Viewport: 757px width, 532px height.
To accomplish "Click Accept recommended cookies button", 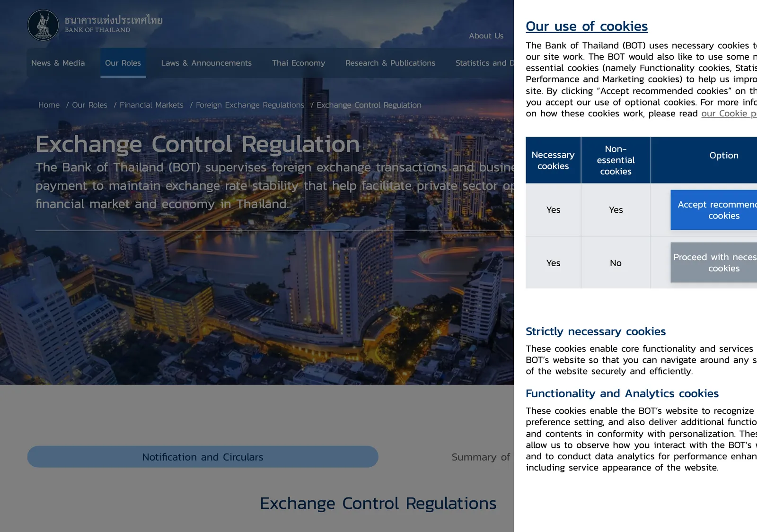I will pyautogui.click(x=713, y=210).
